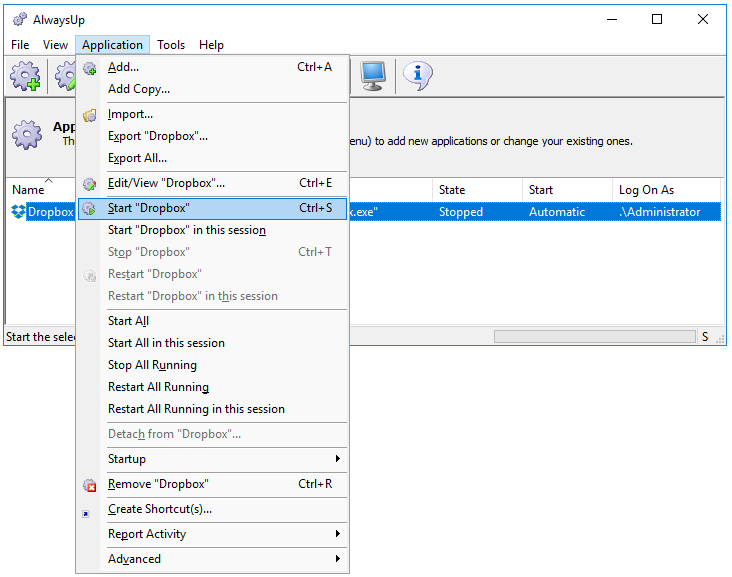The height and width of the screenshot is (577, 732).
Task: Minimize the AlwaysUp window
Action: 612,19
